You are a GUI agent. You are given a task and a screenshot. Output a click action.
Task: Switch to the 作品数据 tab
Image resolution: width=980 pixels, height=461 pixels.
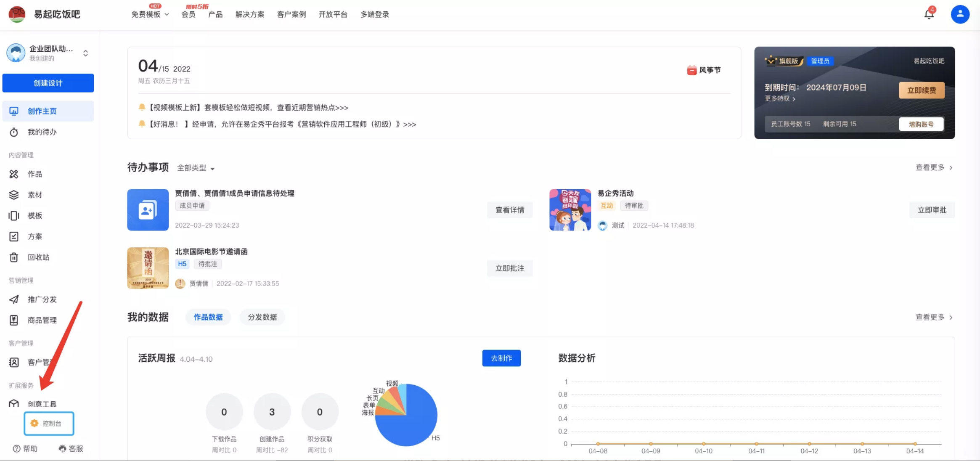(x=208, y=317)
